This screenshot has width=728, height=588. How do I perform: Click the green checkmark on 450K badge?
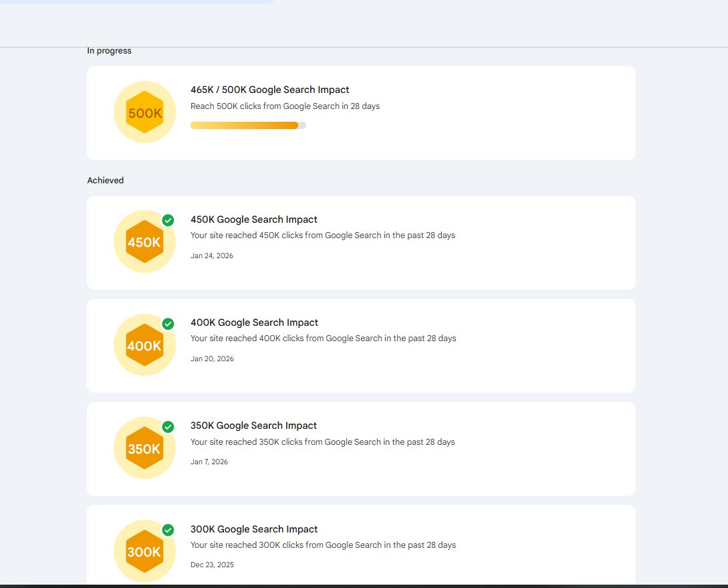(168, 220)
